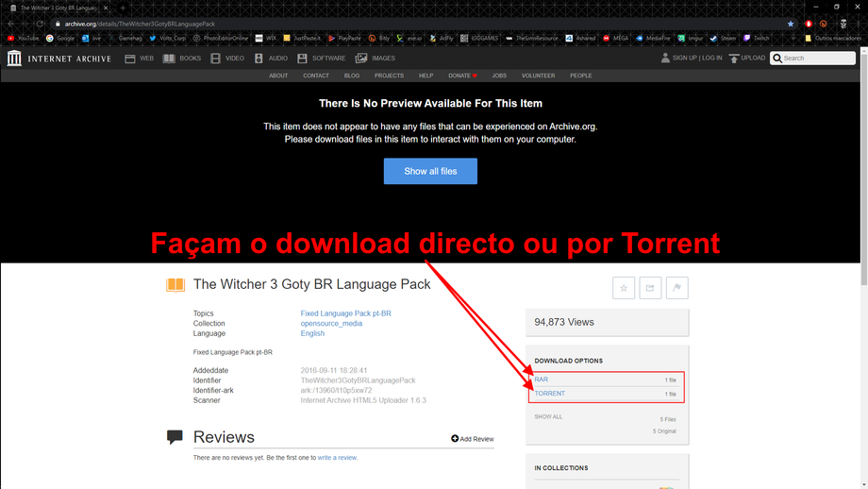This screenshot has height=489, width=868.
Task: Click the share icon button
Action: click(x=650, y=289)
